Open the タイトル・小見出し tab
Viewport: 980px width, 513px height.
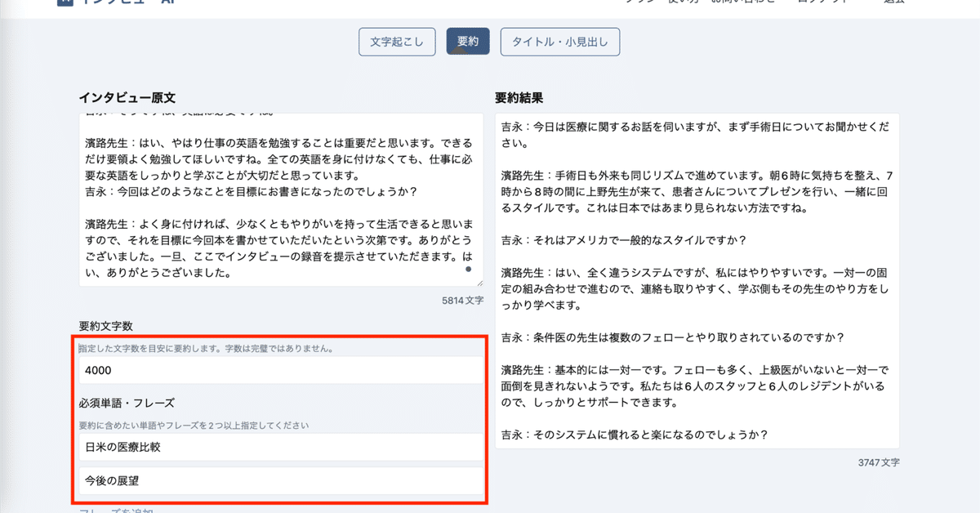click(x=560, y=42)
